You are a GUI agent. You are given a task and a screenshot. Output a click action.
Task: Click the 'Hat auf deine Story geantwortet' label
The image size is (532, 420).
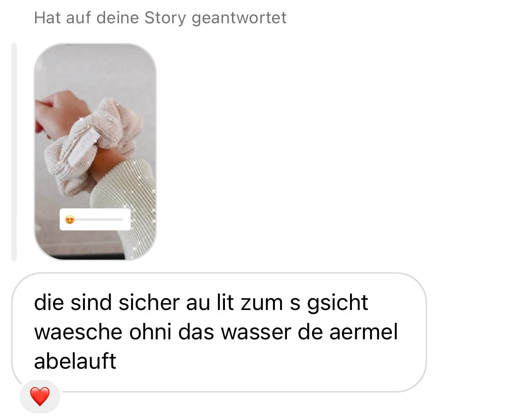pos(160,18)
